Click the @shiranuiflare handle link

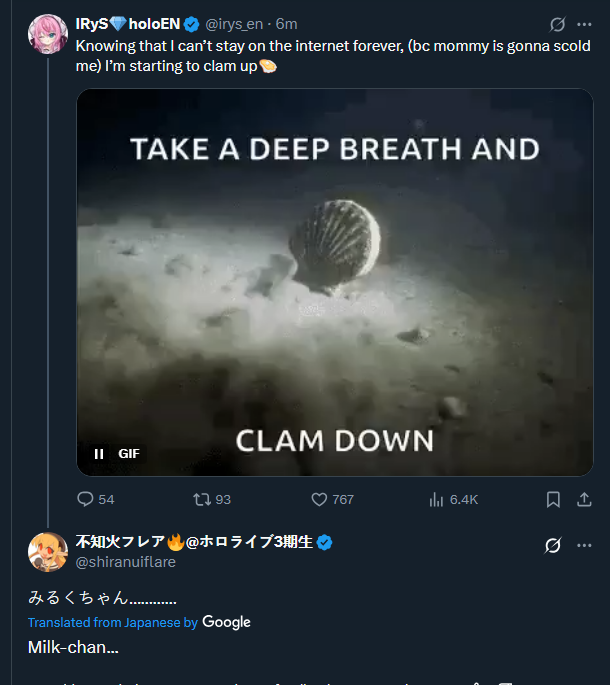click(125, 562)
